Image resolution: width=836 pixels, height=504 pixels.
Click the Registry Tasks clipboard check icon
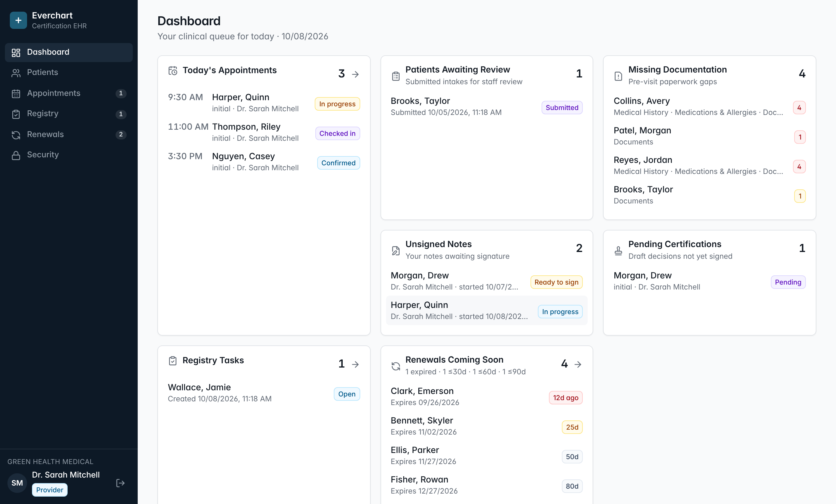click(173, 360)
